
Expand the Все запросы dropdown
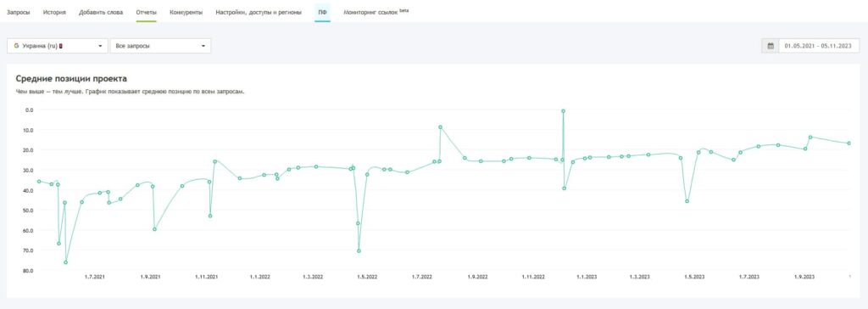[x=160, y=46]
